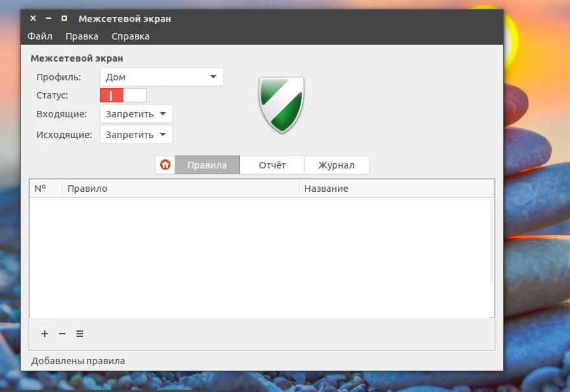
Task: Open rule edit menu icon with three lines
Action: coord(80,334)
